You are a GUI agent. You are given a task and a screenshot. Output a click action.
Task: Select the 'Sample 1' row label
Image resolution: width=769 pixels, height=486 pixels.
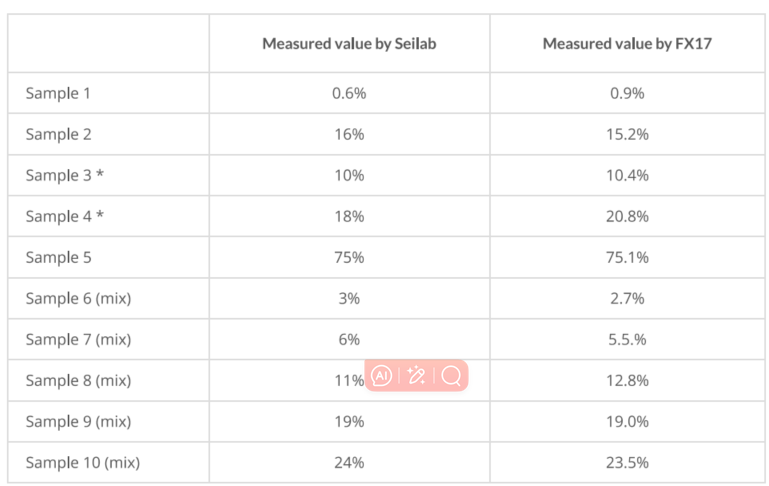click(x=58, y=93)
